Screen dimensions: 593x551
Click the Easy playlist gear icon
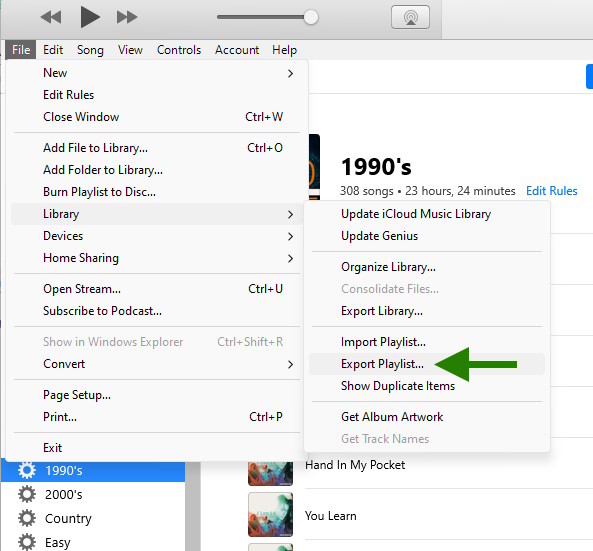(27, 542)
